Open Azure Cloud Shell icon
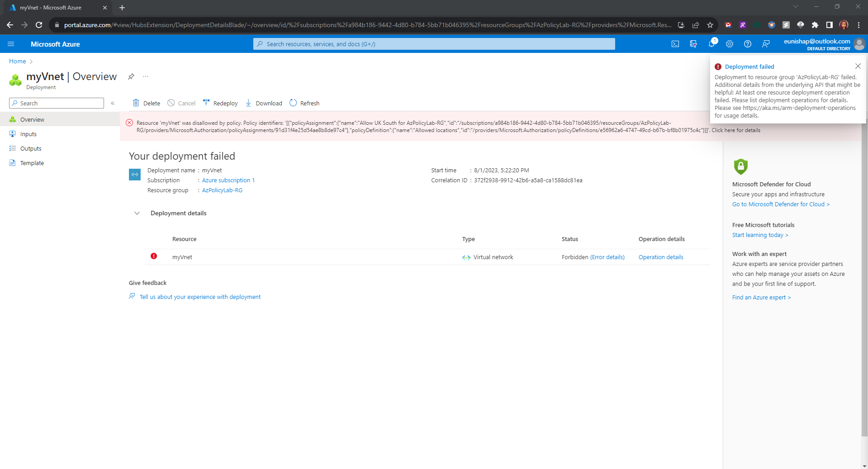The image size is (868, 469). pos(675,44)
